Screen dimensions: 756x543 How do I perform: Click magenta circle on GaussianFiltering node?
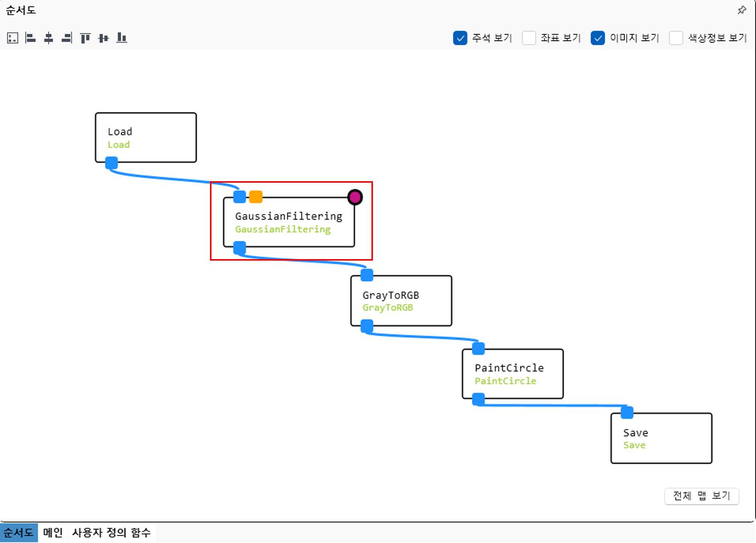[x=355, y=197]
